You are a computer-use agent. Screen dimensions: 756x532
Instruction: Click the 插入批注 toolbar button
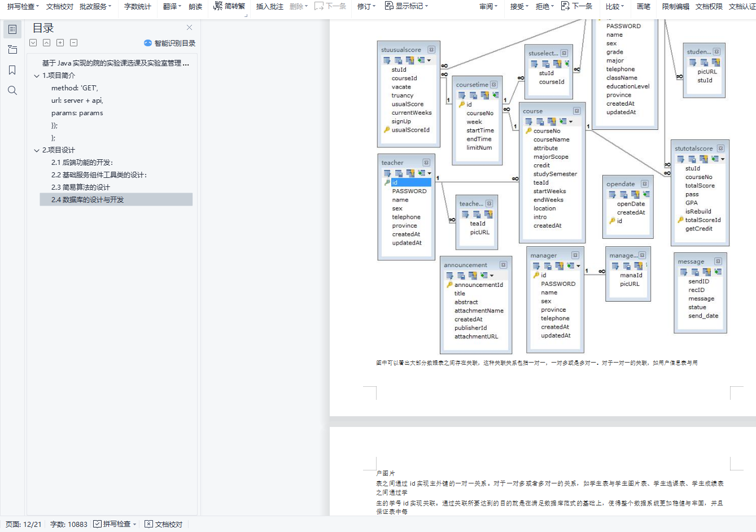coord(270,6)
